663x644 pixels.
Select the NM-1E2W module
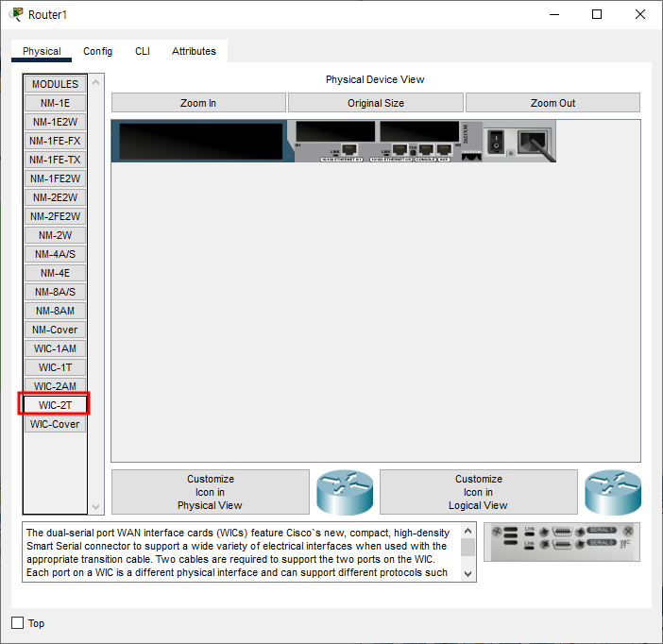[55, 122]
